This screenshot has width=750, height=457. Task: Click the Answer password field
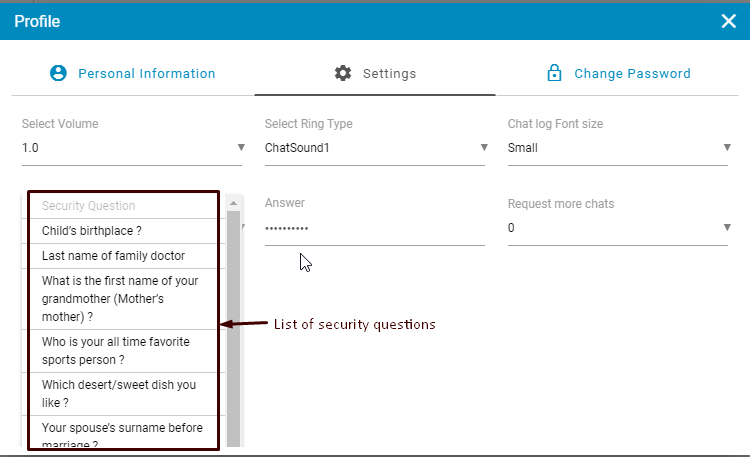[374, 229]
